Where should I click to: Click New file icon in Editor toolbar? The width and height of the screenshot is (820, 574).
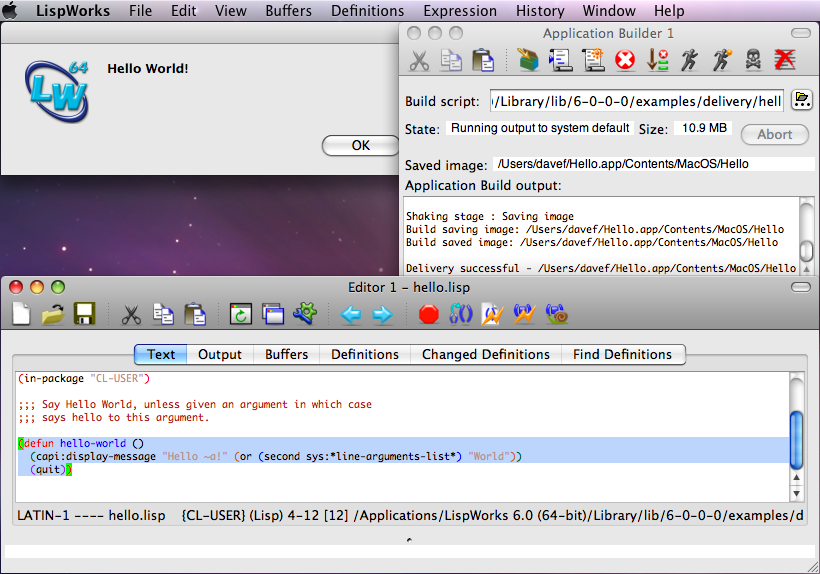(x=21, y=314)
